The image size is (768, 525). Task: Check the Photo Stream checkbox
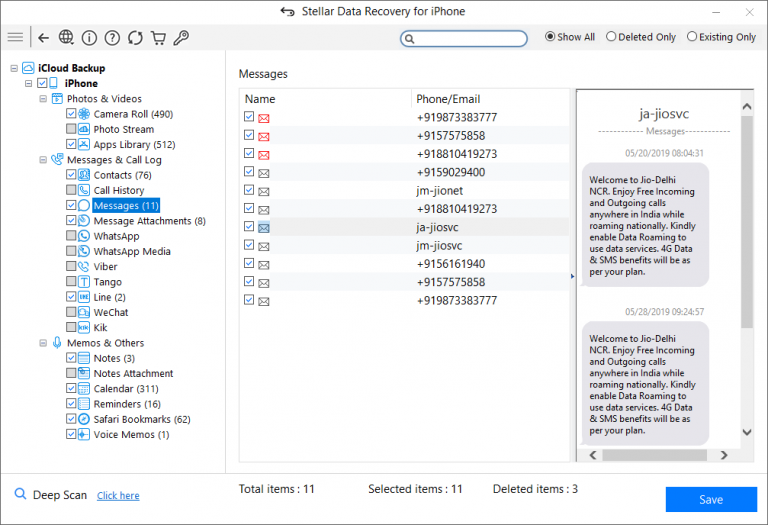(x=71, y=129)
